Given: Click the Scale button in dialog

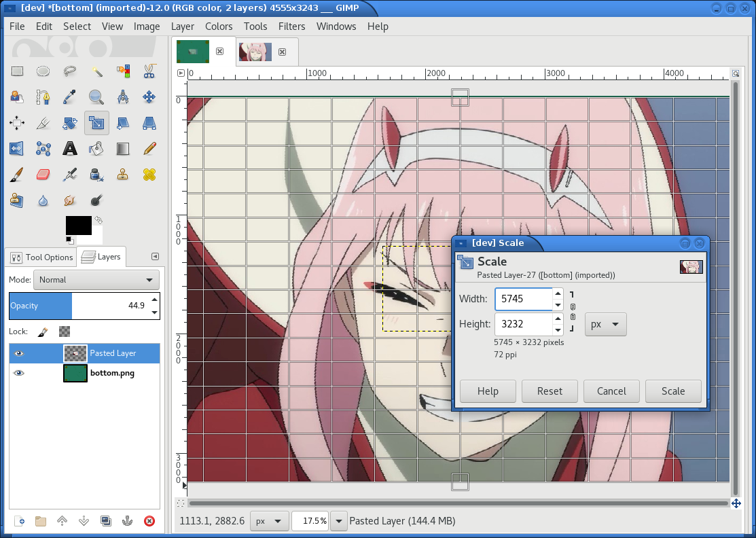Looking at the screenshot, I should (x=673, y=391).
